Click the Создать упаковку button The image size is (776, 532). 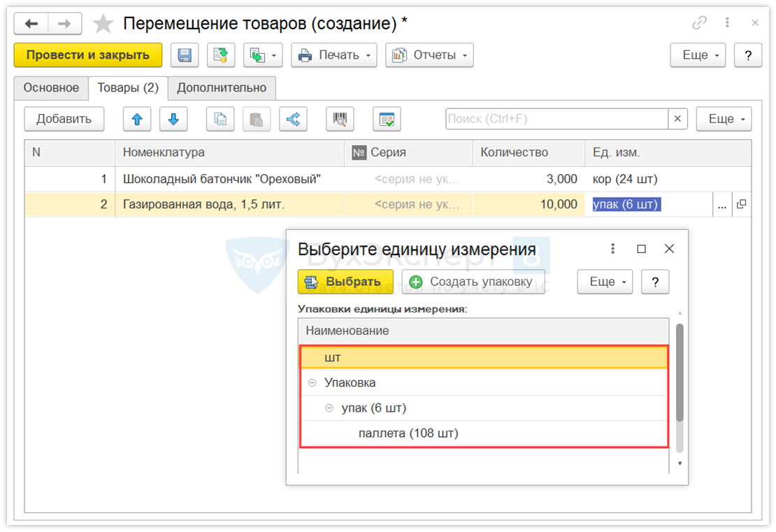tap(473, 282)
